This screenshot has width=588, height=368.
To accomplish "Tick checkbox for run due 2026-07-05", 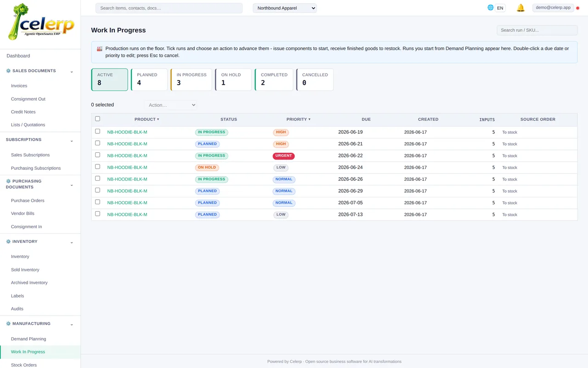I will pyautogui.click(x=97, y=202).
